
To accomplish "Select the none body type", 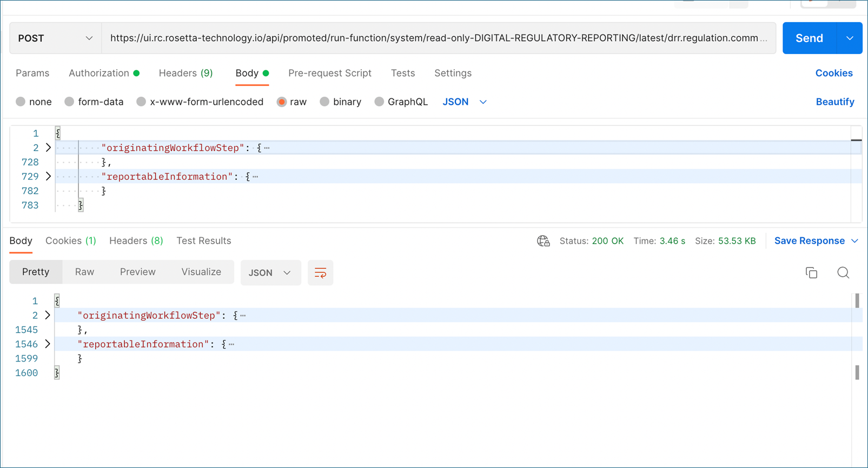I will [21, 102].
